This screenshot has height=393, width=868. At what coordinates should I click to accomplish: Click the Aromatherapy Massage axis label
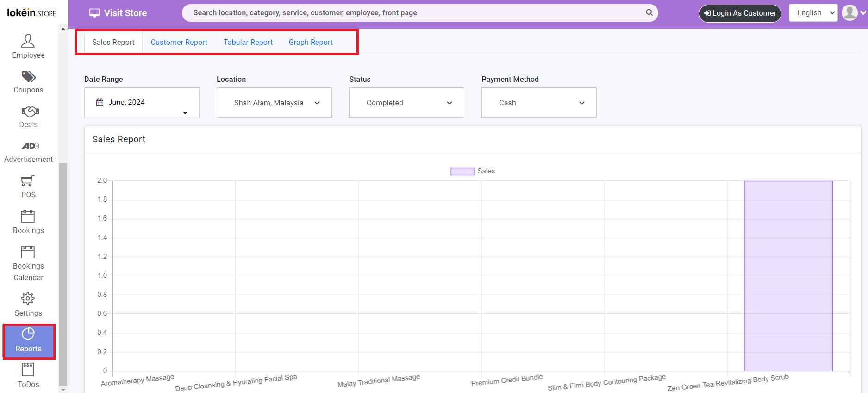click(x=137, y=381)
